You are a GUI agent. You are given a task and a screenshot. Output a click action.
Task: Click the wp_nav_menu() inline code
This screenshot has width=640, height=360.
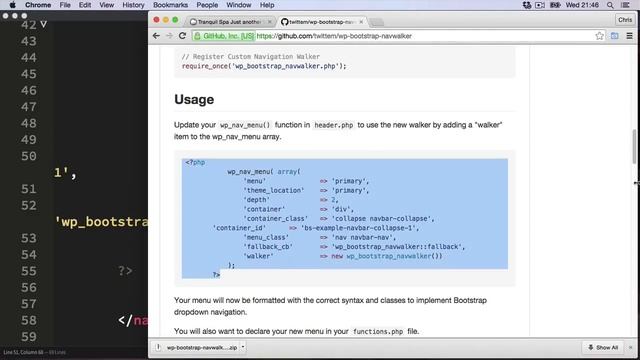(x=245, y=125)
